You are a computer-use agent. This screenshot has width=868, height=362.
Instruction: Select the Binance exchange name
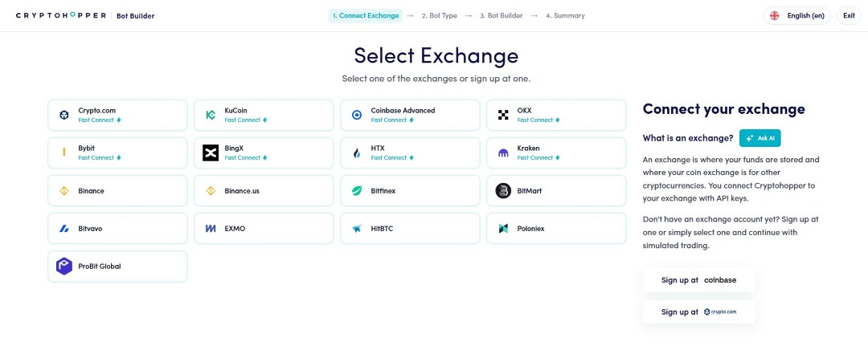(x=92, y=191)
